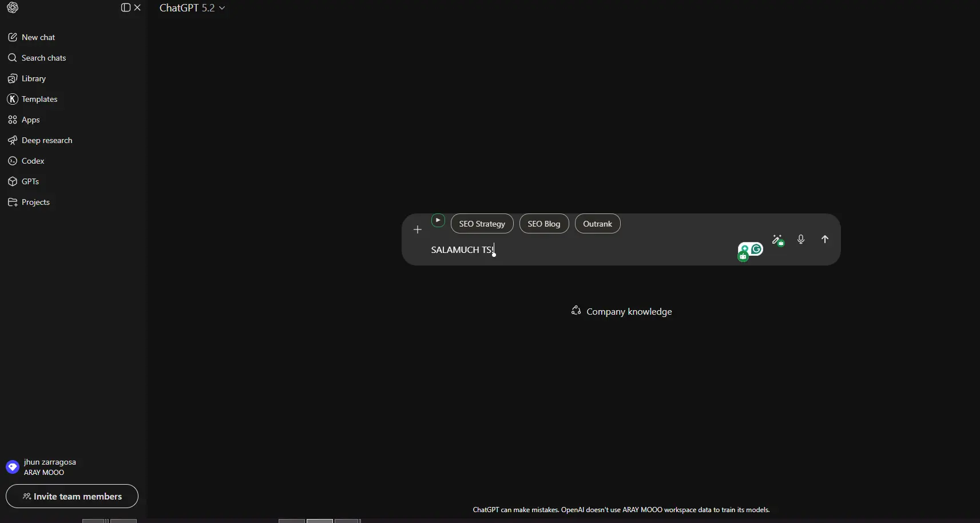This screenshot has width=980, height=523.
Task: Click the Apps grid icon
Action: 13,120
